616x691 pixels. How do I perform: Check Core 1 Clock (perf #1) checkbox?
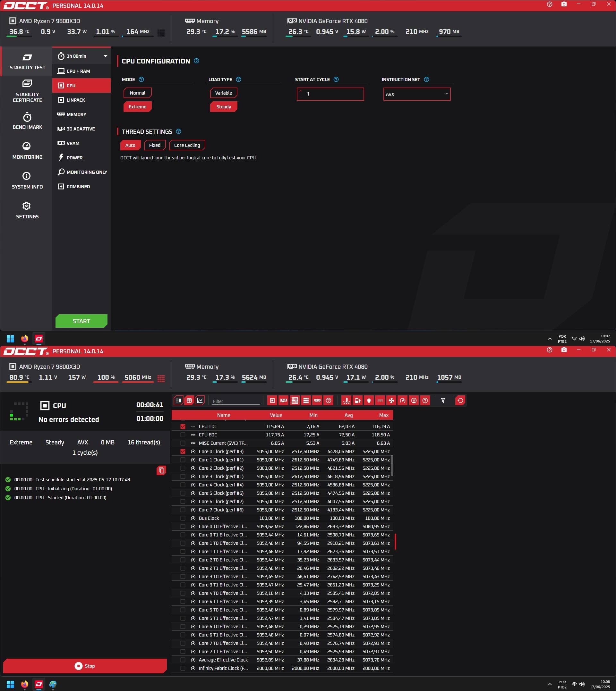coord(183,460)
